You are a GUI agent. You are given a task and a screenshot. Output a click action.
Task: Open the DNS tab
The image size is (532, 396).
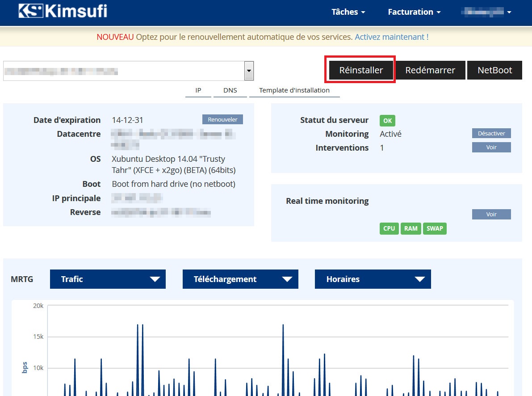point(230,90)
